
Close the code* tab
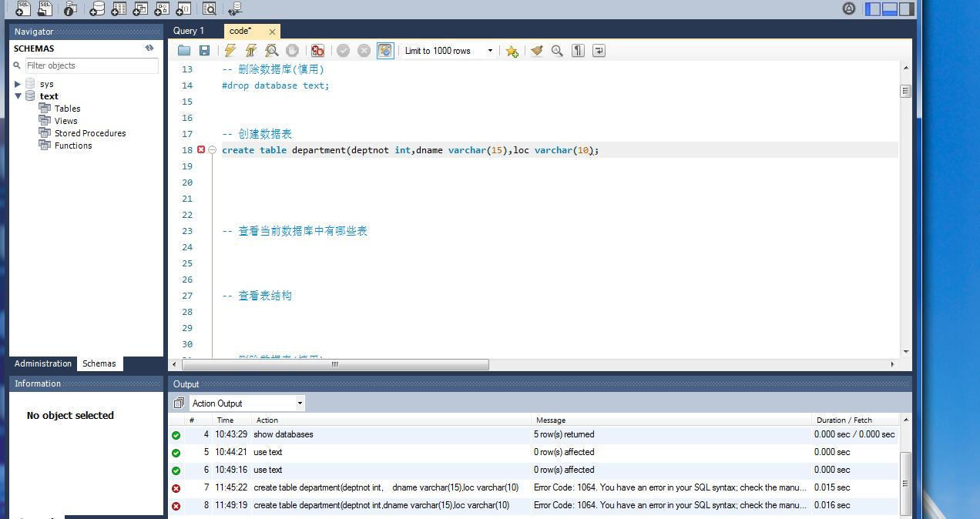[x=272, y=32]
